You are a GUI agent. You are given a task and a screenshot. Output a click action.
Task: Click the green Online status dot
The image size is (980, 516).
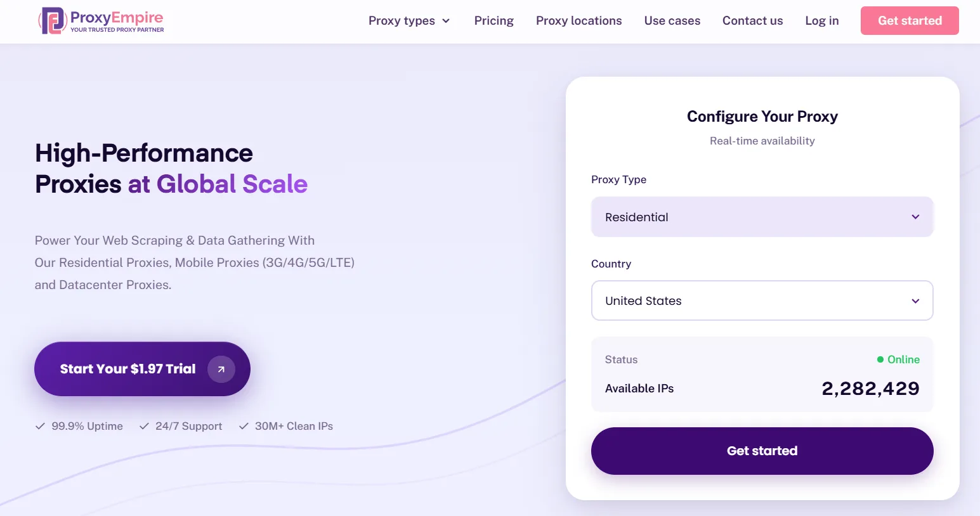[879, 359]
